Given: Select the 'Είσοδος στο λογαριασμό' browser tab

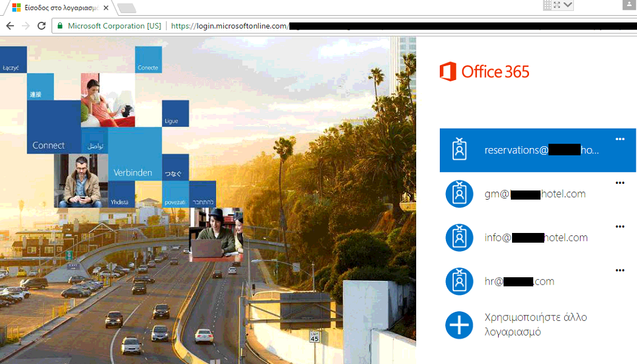Looking at the screenshot, I should click(59, 7).
